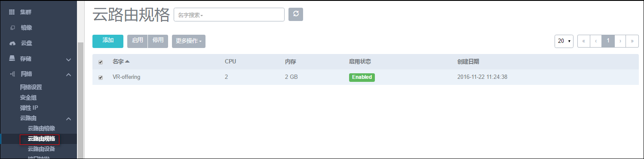This screenshot has height=159, width=644.
Task: Click the 停用 disable button
Action: click(158, 41)
